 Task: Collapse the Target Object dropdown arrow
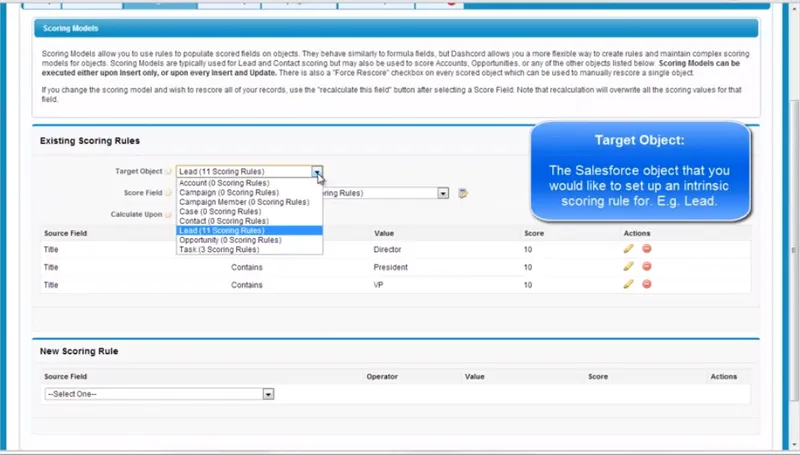coord(317,171)
